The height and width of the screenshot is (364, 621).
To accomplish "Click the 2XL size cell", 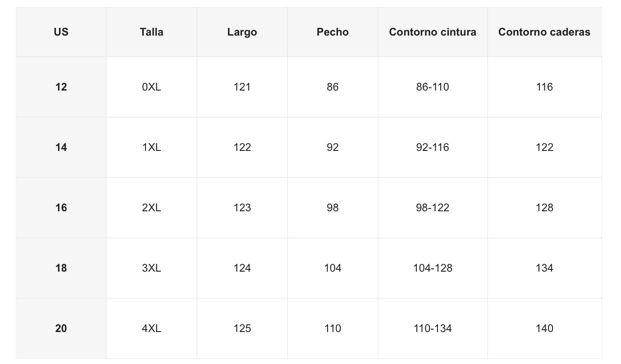I will (x=151, y=208).
